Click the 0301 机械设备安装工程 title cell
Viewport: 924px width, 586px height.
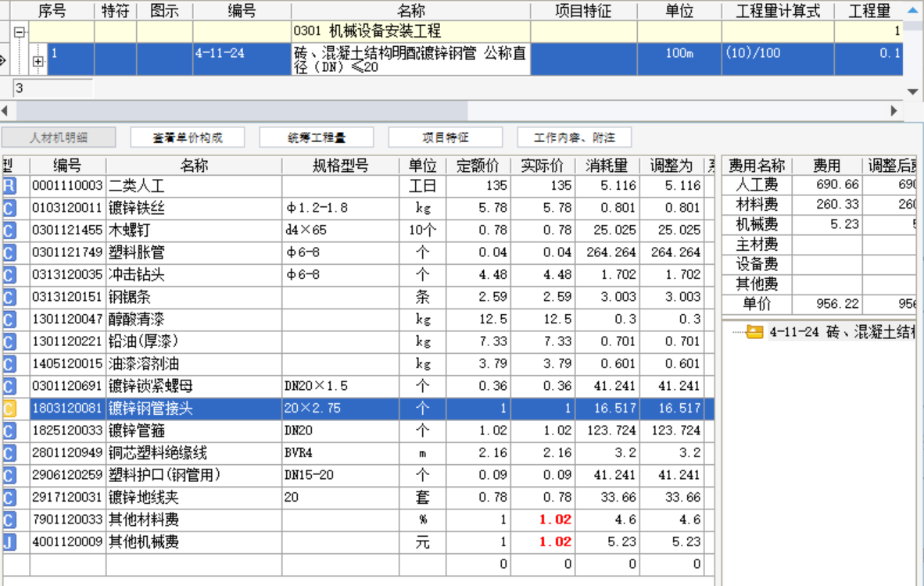pyautogui.click(x=410, y=32)
